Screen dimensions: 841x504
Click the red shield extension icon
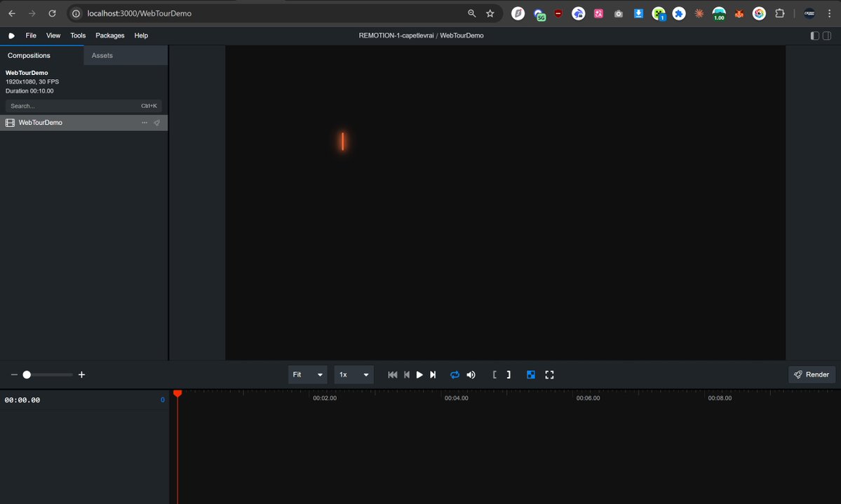coord(558,13)
